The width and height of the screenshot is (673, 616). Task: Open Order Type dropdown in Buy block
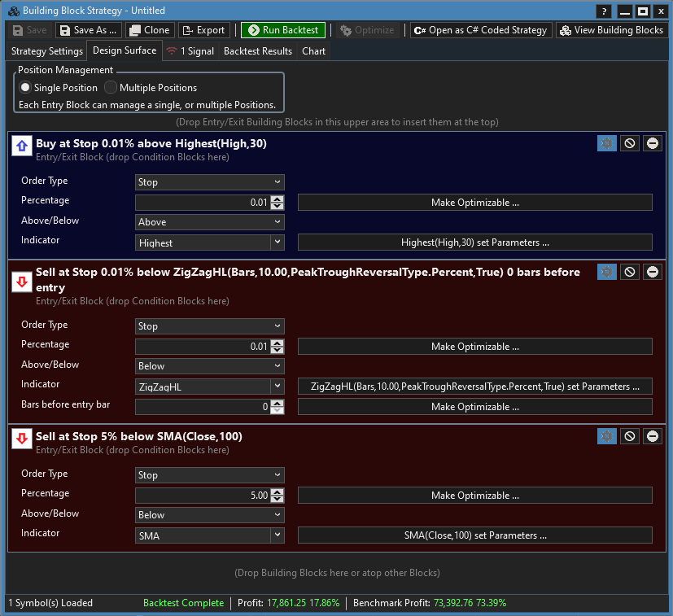[209, 182]
